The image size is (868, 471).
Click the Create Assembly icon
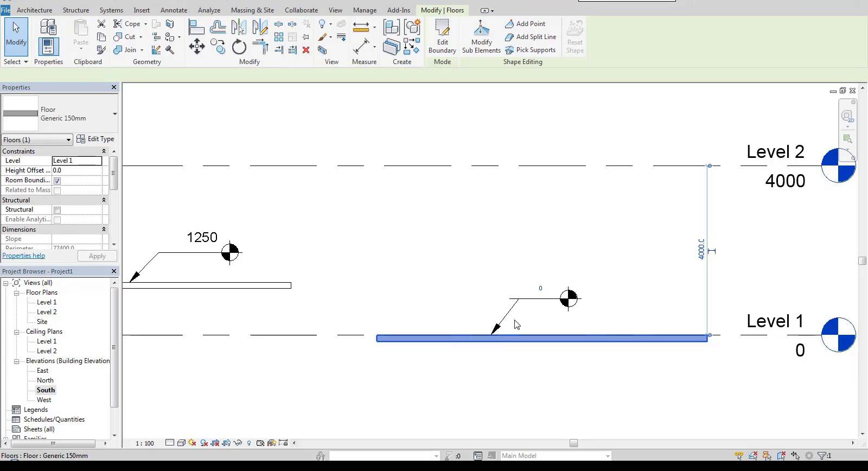pos(391,27)
